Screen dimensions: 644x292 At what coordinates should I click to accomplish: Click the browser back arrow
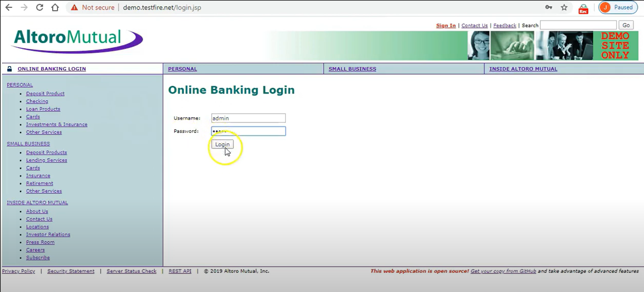pyautogui.click(x=9, y=8)
